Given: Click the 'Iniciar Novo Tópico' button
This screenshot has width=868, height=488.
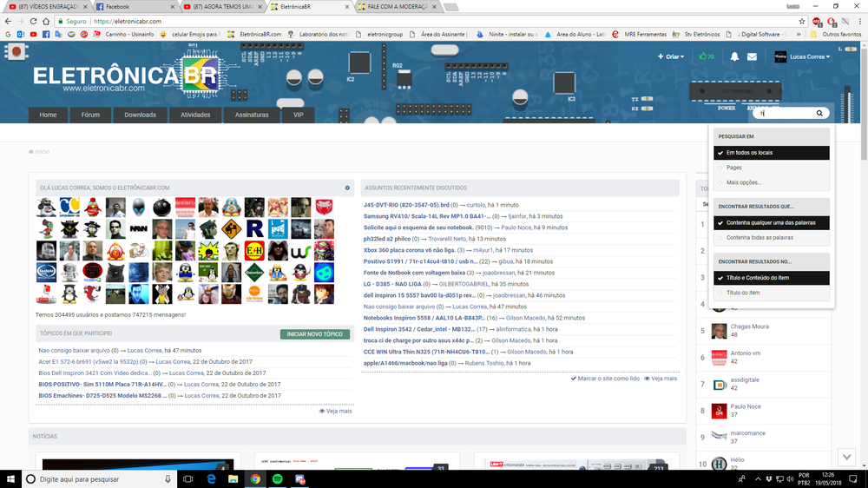Looking at the screenshot, I should point(315,334).
